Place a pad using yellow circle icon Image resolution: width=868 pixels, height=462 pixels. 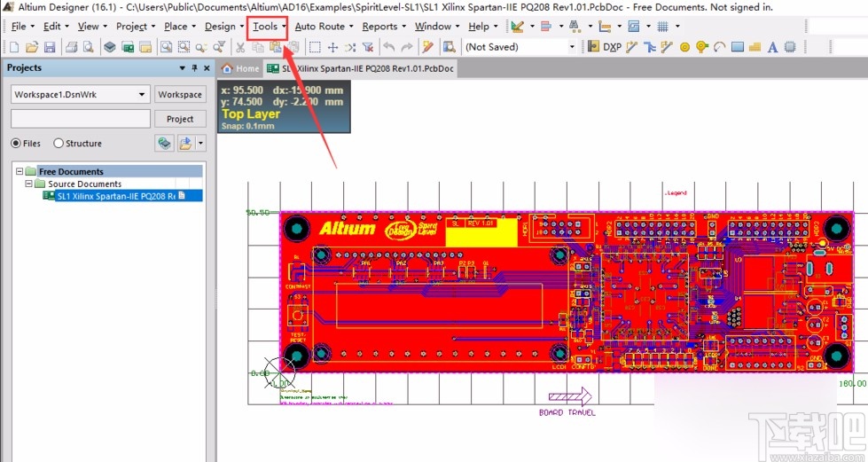(684, 47)
